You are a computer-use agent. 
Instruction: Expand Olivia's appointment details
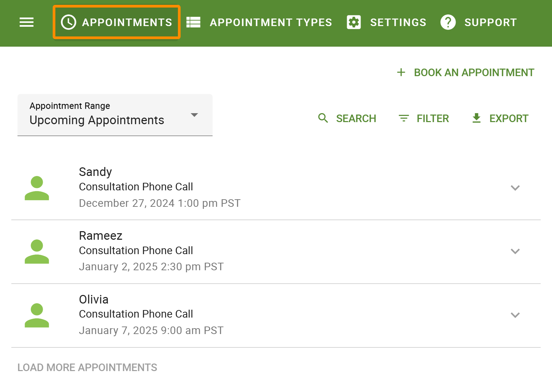(515, 315)
